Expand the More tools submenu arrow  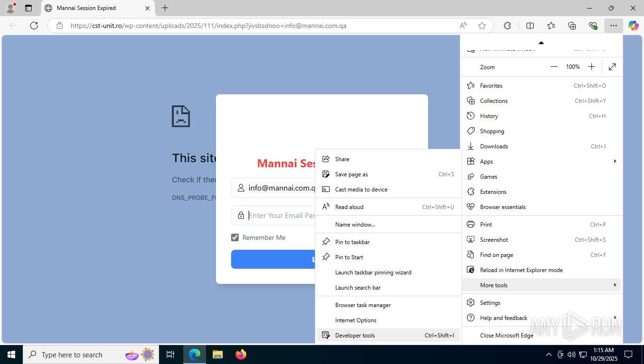615,285
